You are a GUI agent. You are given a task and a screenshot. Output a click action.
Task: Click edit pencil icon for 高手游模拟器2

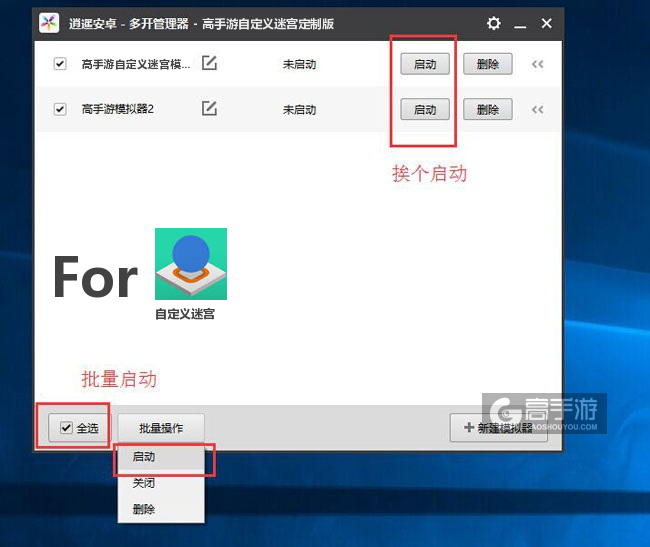pyautogui.click(x=209, y=108)
